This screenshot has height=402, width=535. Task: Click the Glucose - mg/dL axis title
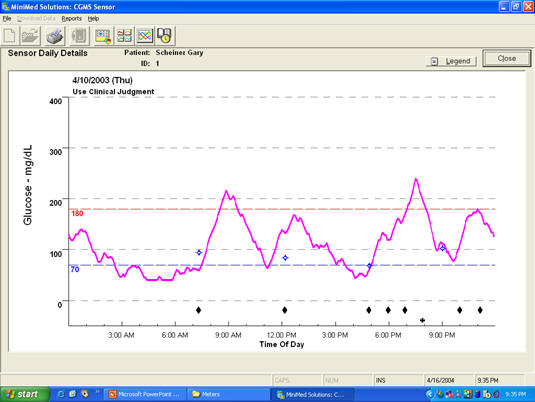tap(28, 185)
